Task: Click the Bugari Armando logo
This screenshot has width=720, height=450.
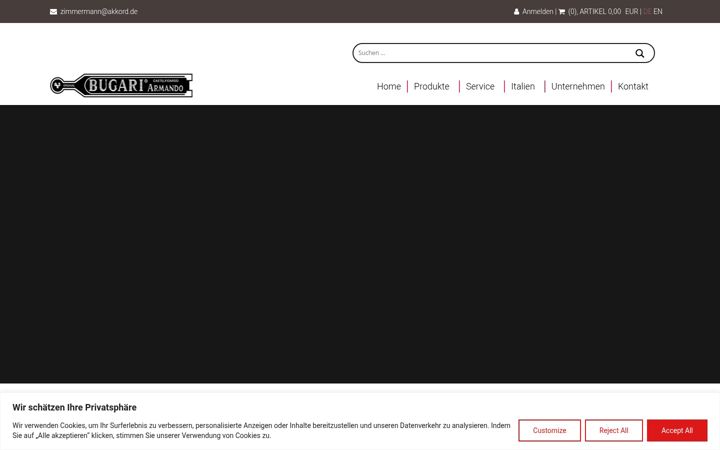Action: (x=121, y=85)
